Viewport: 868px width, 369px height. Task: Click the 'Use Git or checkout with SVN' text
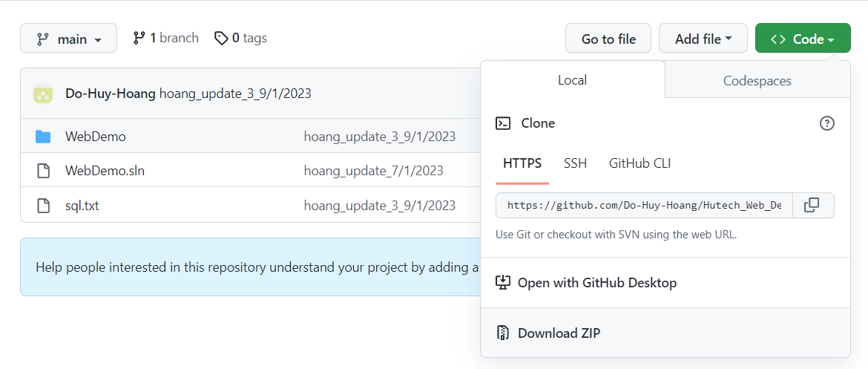coord(616,235)
